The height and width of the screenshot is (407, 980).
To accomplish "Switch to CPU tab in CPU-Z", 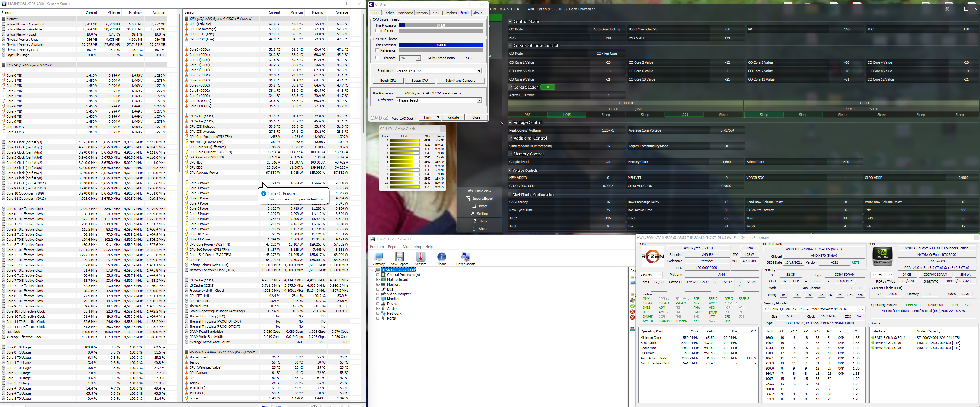I will pos(375,13).
